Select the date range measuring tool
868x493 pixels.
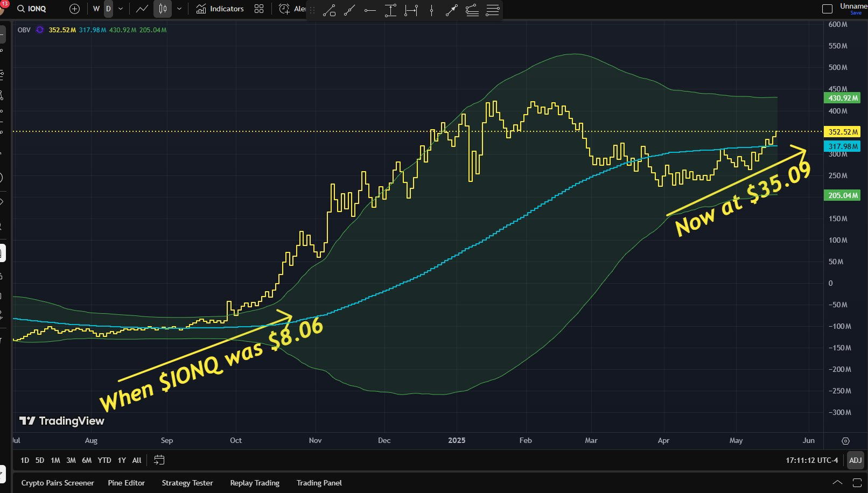click(411, 10)
